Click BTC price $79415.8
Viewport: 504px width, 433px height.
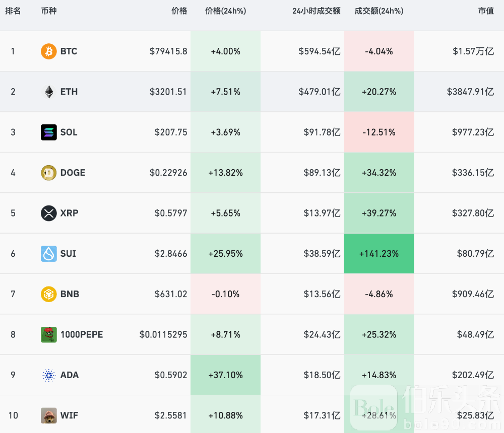[168, 51]
